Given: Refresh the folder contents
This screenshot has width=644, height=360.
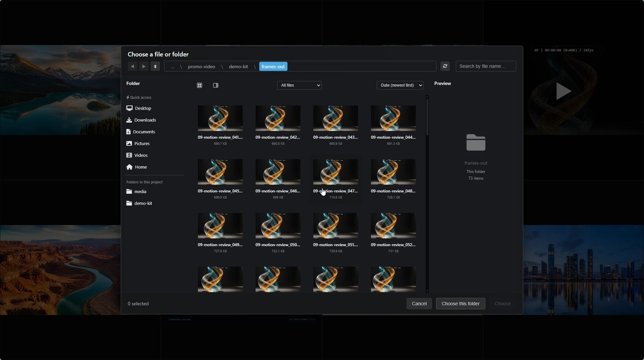Looking at the screenshot, I should coord(445,66).
